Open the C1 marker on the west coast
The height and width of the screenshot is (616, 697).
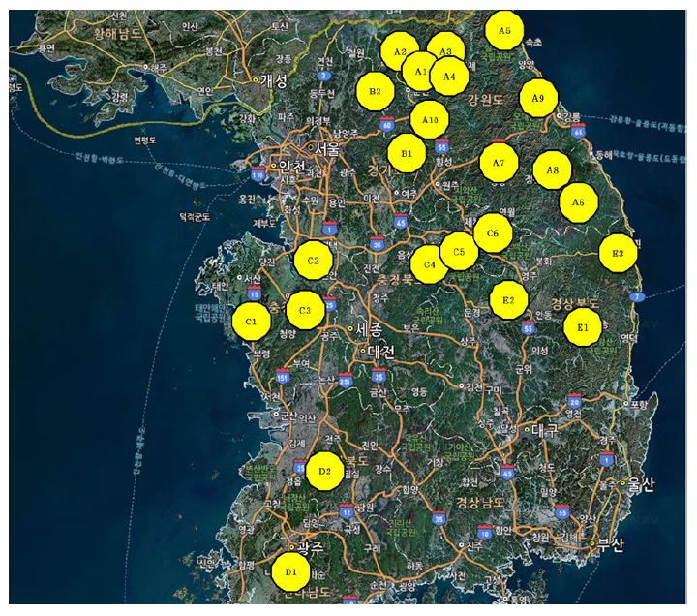click(x=252, y=321)
